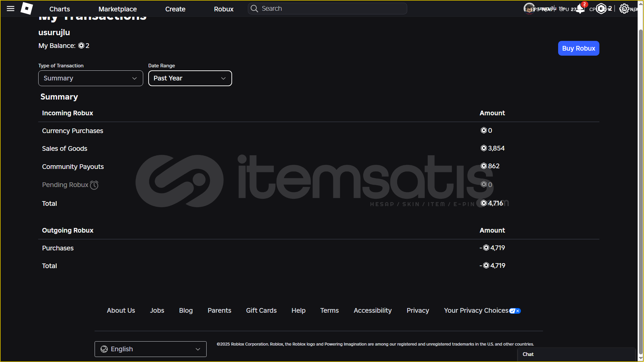644x362 pixels.
Task: Click the Robux icon beside My Balance
Action: [x=81, y=46]
